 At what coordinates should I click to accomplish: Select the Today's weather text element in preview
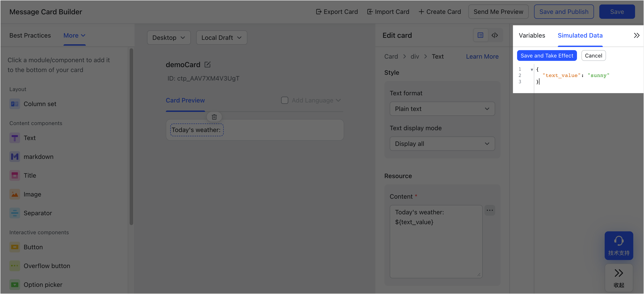tap(197, 130)
